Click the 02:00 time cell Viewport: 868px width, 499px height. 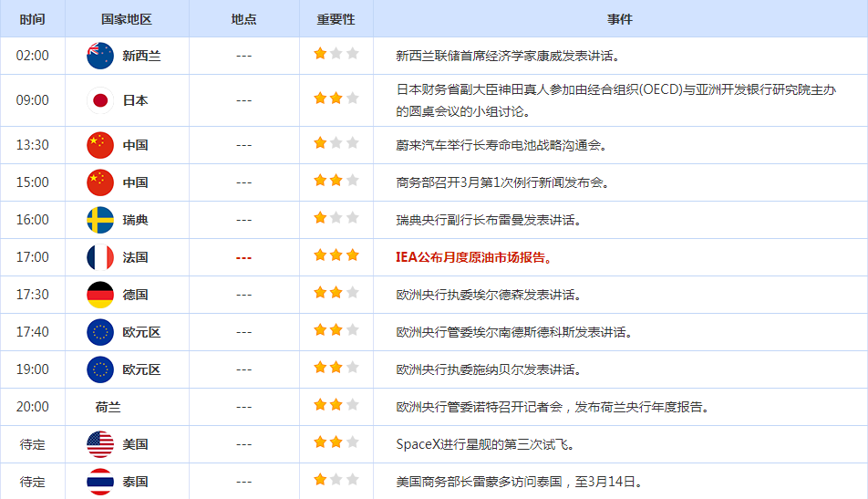(32, 56)
